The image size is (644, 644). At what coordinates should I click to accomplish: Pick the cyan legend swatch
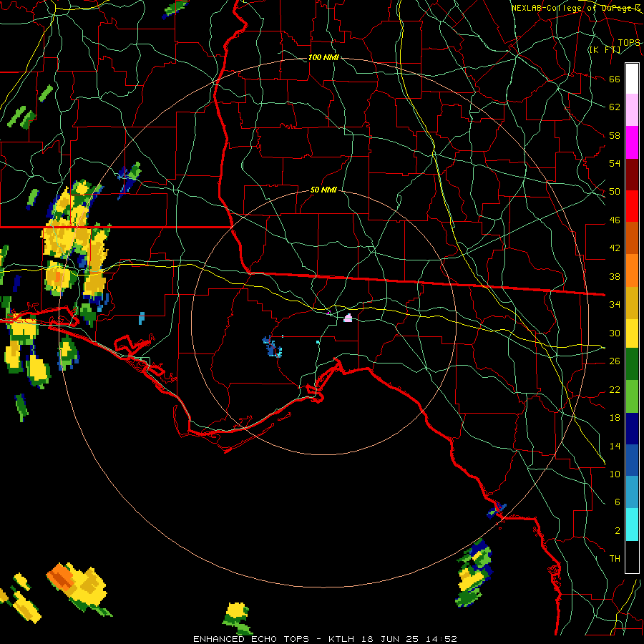point(632,525)
